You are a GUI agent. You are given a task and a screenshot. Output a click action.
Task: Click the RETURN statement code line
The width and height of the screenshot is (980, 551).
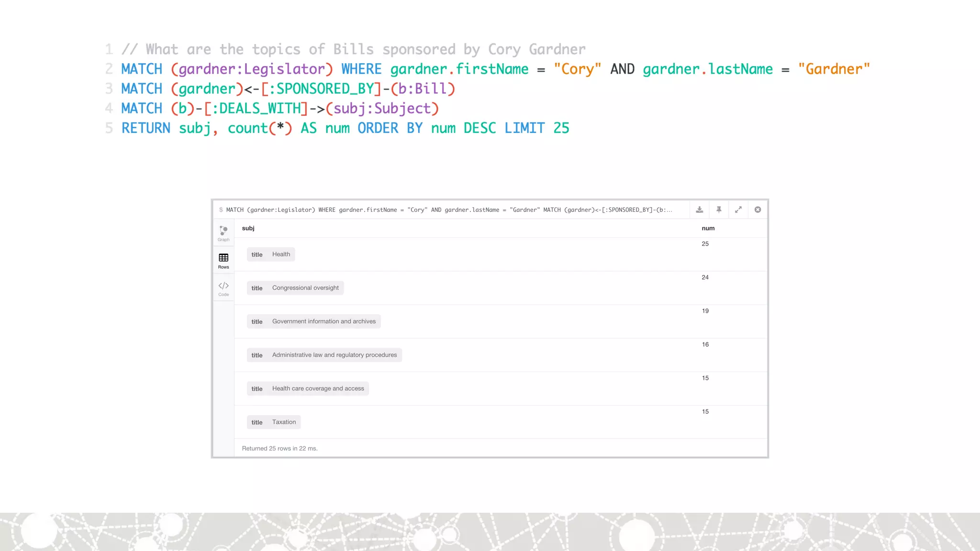coord(345,128)
